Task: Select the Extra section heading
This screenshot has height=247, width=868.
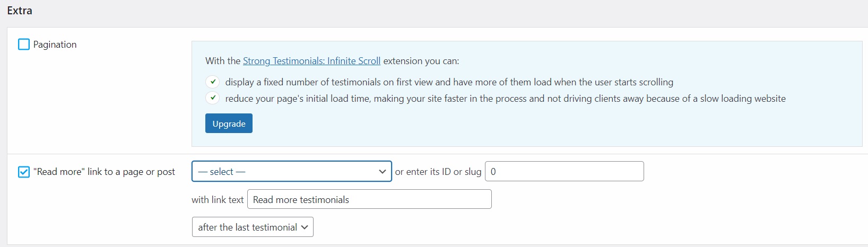Action: (20, 11)
